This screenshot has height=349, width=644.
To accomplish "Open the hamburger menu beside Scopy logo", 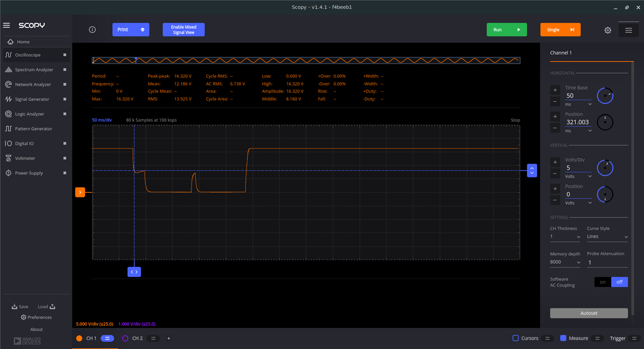I will pyautogui.click(x=7, y=25).
